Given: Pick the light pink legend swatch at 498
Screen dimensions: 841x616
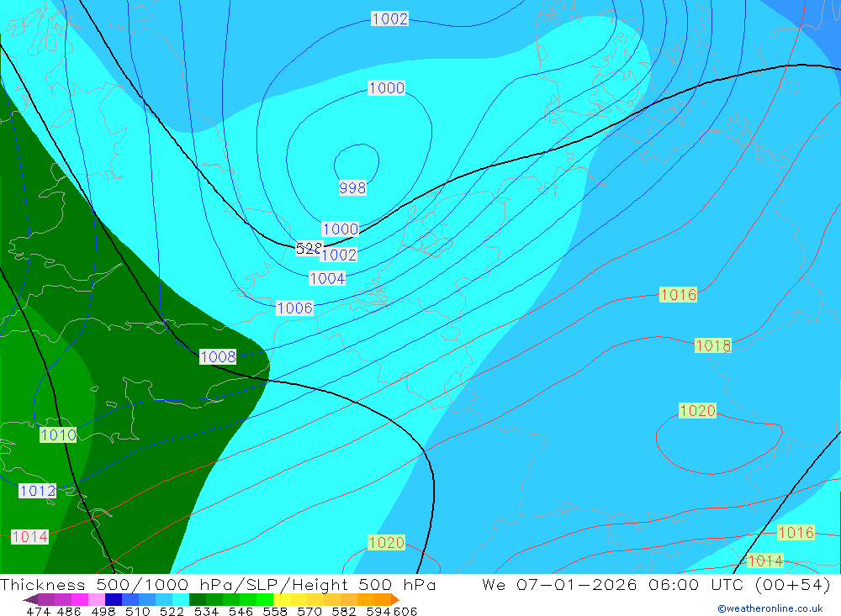Looking at the screenshot, I should [x=97, y=599].
